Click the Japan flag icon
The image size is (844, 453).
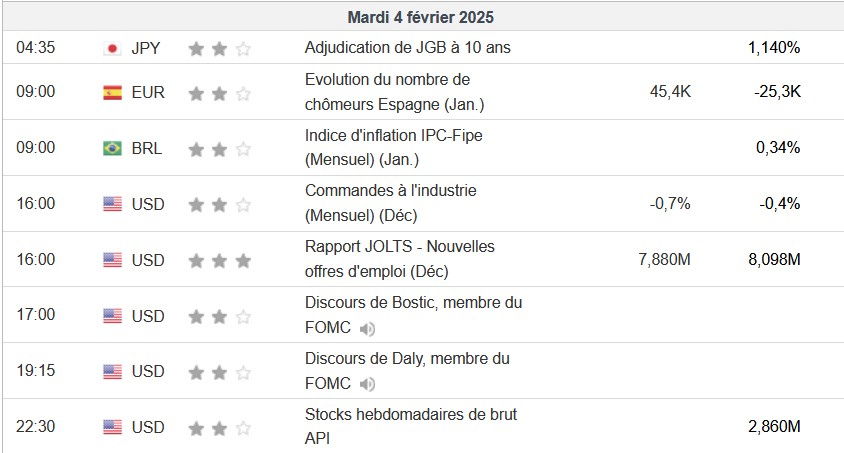click(112, 47)
